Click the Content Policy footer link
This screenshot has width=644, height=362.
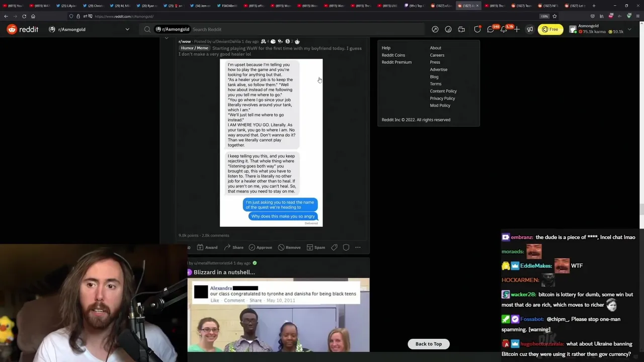(x=443, y=91)
